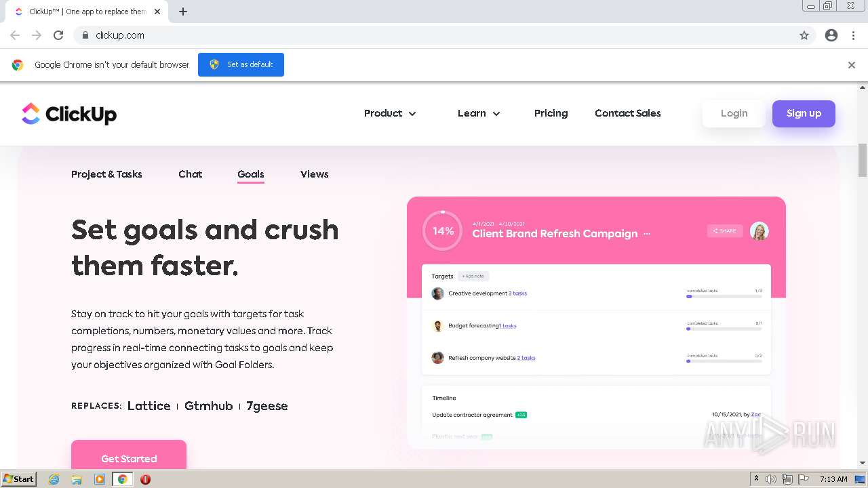Dismiss the default browser notification bar
This screenshot has height=488, width=868.
[x=852, y=65]
